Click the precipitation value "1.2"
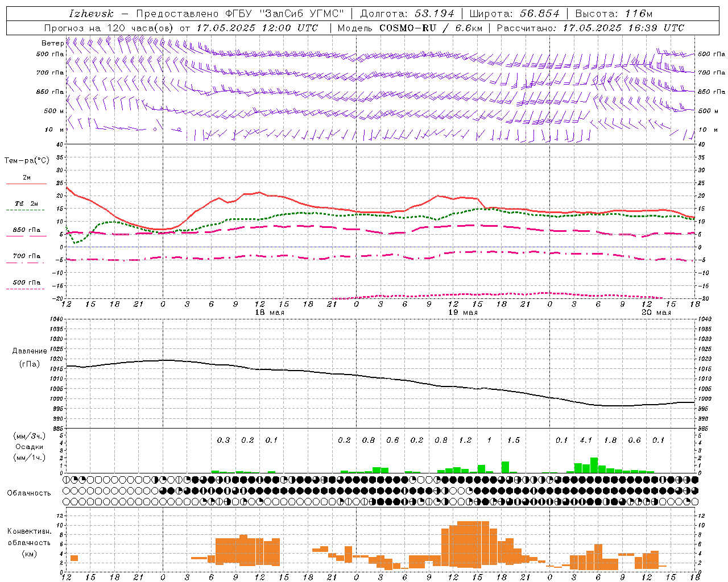The height and width of the screenshot is (582, 728). [x=465, y=440]
